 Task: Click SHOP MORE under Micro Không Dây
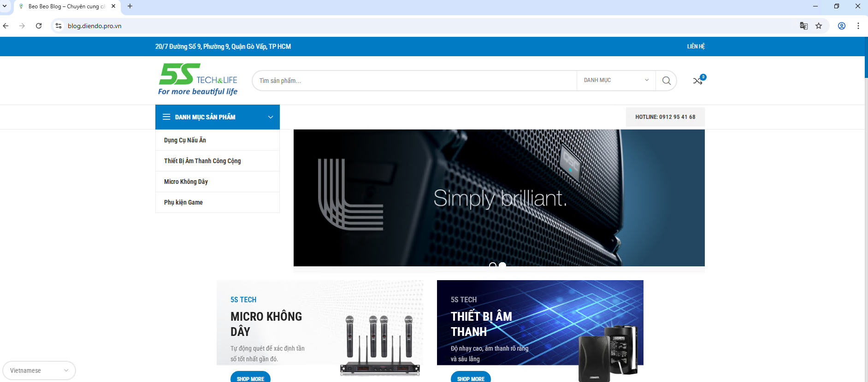point(250,378)
